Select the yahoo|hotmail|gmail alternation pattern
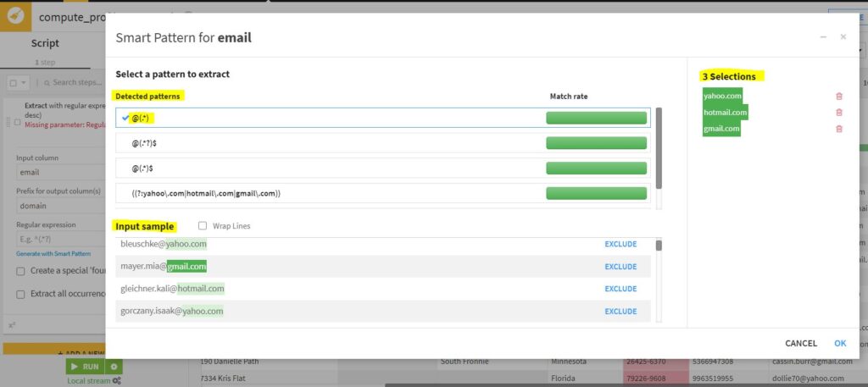The height and width of the screenshot is (387, 868). click(383, 193)
